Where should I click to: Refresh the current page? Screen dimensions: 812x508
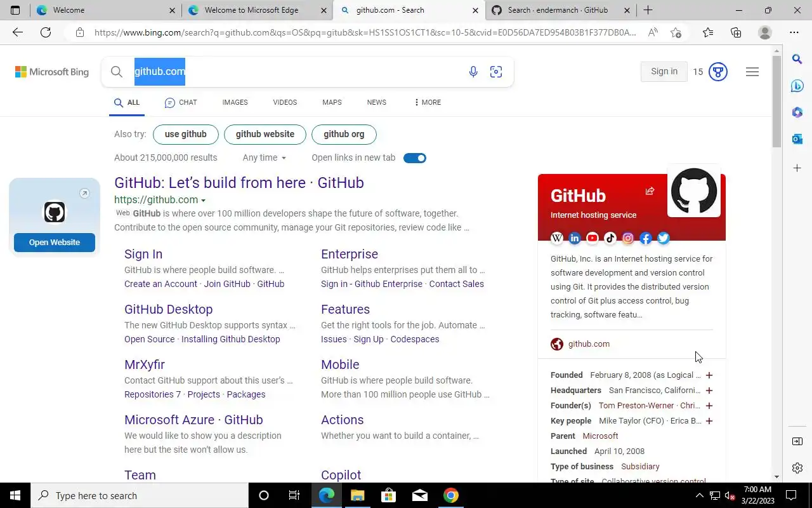click(x=46, y=32)
